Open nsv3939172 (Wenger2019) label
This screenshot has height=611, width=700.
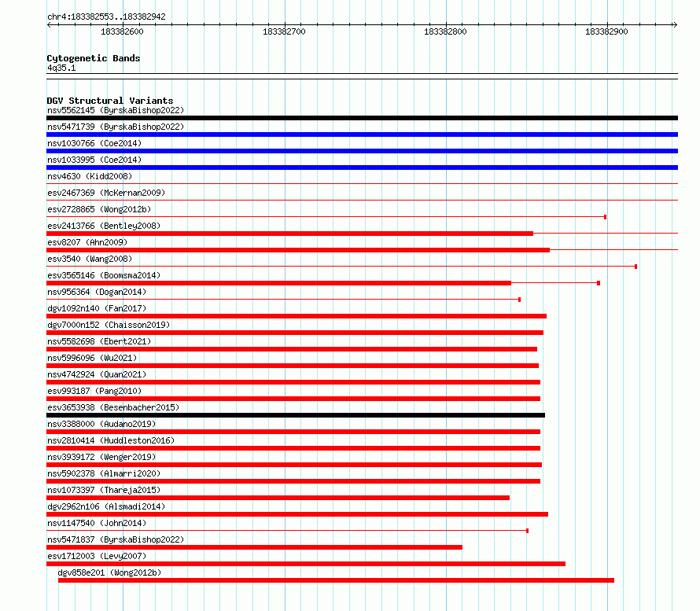coord(101,457)
